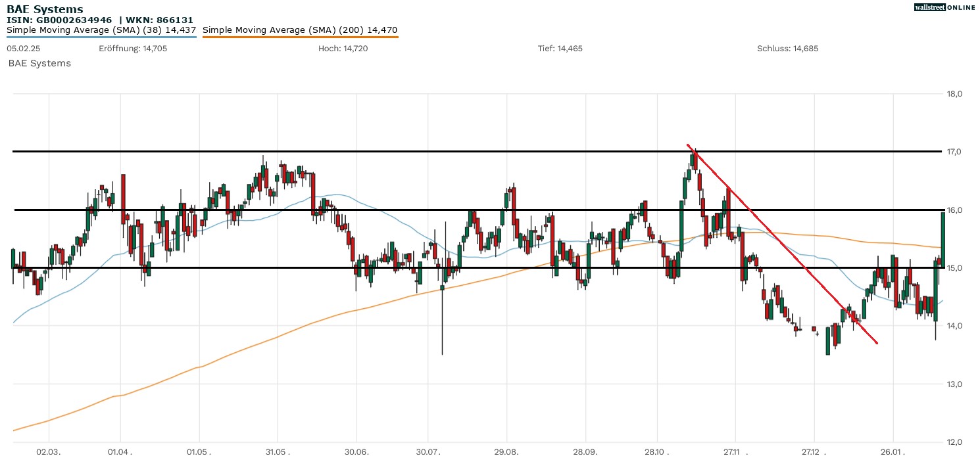
Task: Click the Eröffnung 14,705 value
Action: point(132,49)
